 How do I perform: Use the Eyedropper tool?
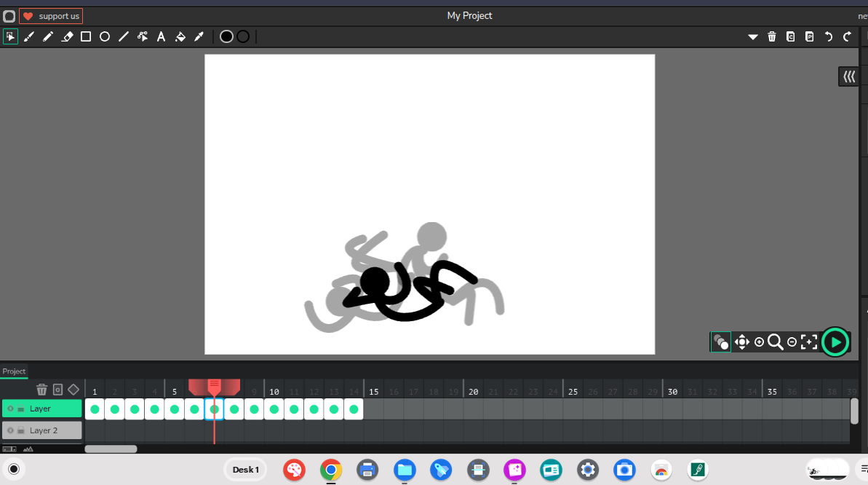199,36
